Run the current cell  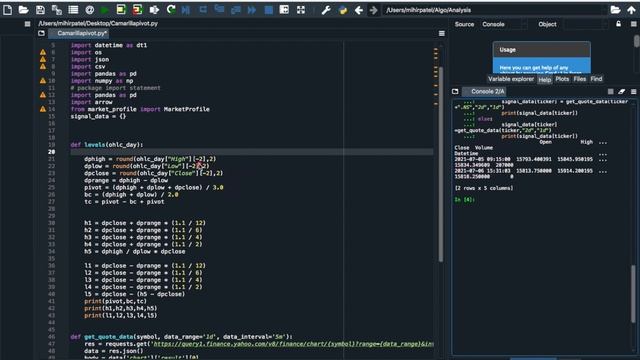click(121, 10)
